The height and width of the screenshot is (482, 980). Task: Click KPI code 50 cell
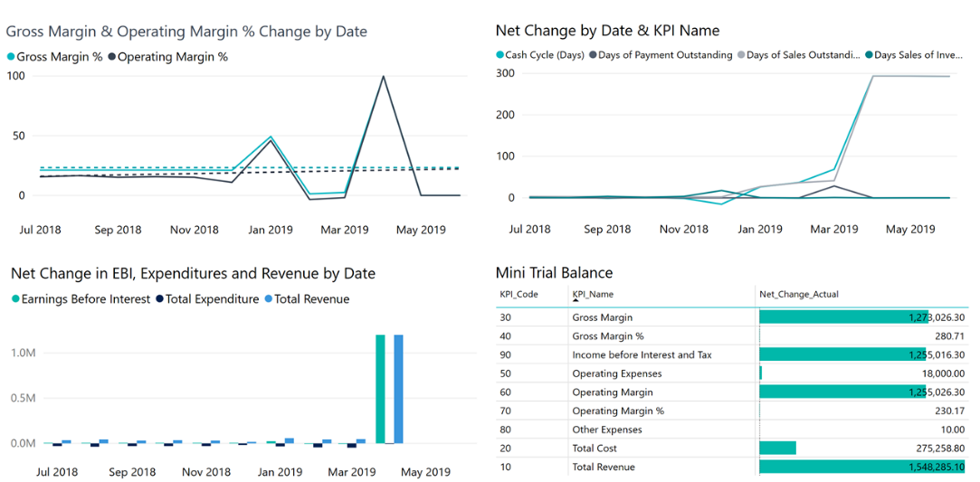(532, 373)
